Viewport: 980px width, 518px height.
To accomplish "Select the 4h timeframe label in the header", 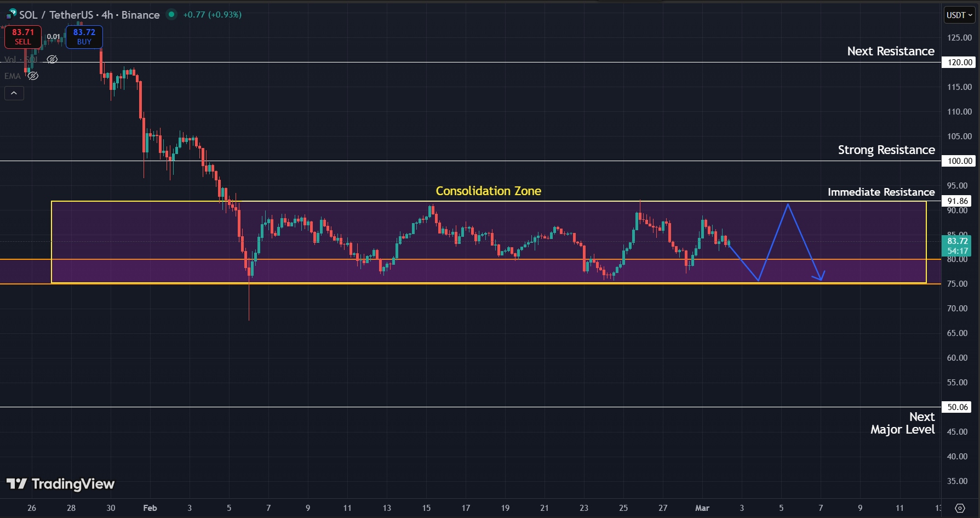I will coord(107,15).
